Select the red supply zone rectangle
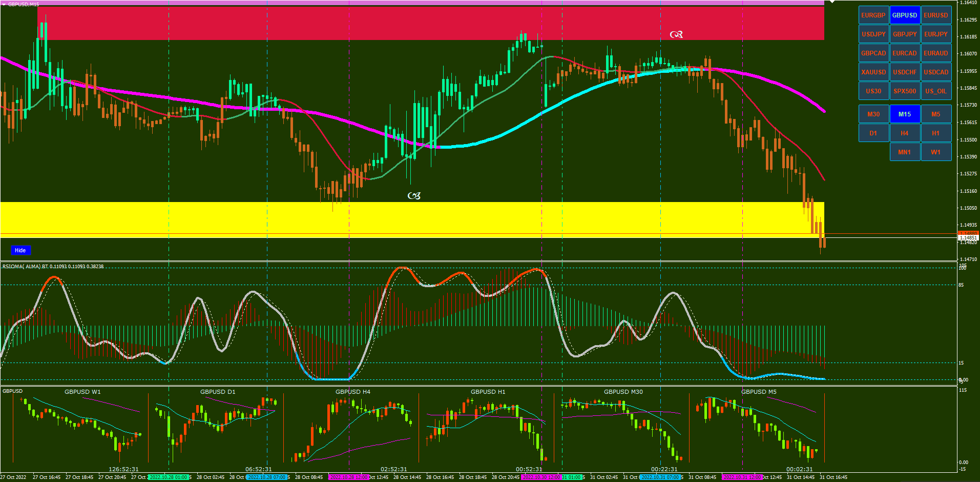 pos(430,23)
